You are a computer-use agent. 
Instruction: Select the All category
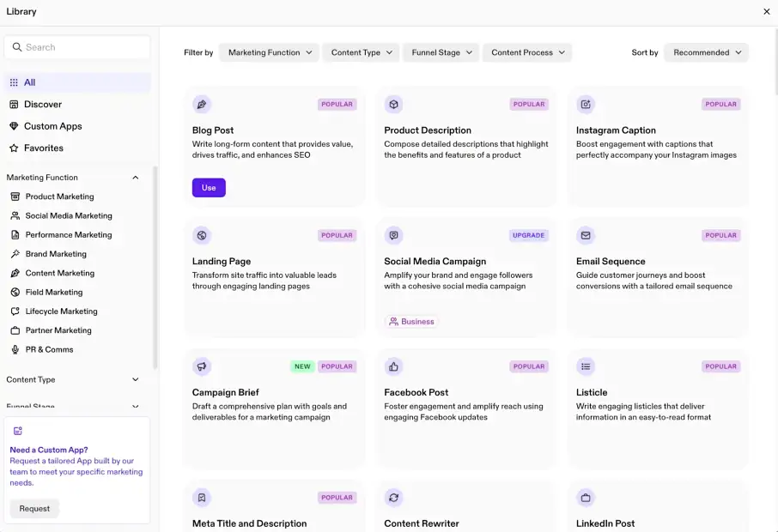point(77,82)
